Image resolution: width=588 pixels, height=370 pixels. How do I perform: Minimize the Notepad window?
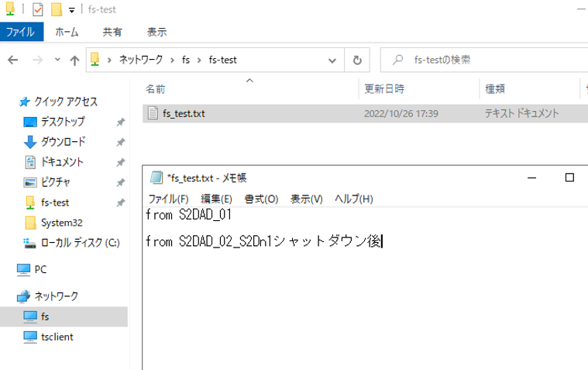[531, 178]
